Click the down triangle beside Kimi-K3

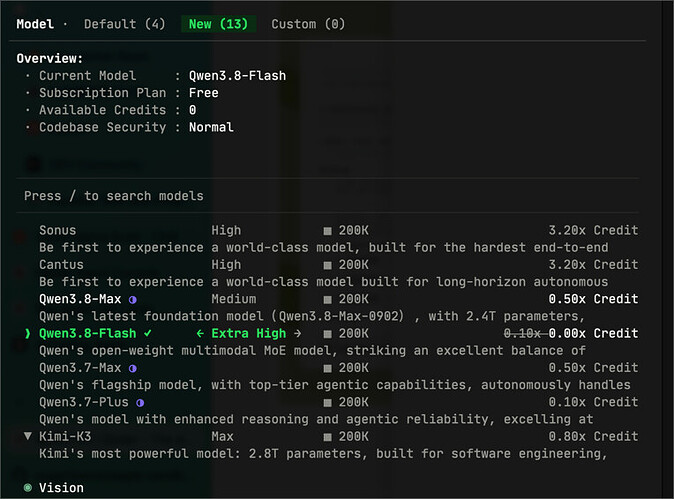pos(28,436)
